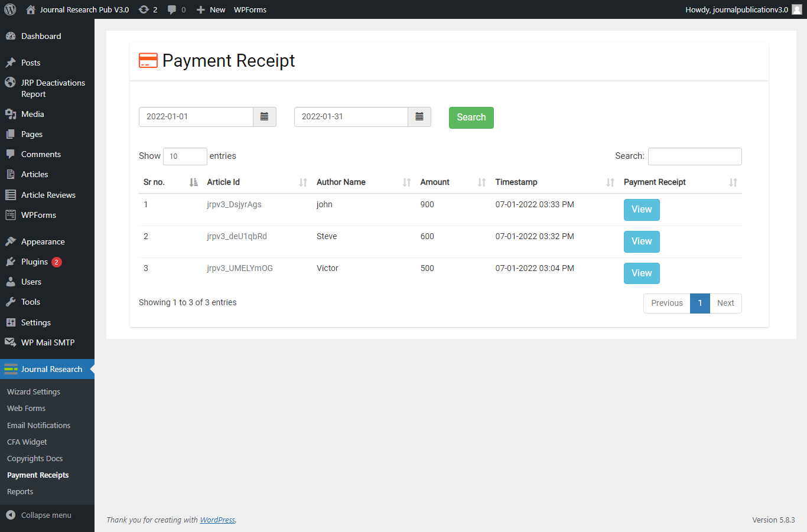Image resolution: width=807 pixels, height=532 pixels.
Task: Click the Tools wrench icon
Action: pyautogui.click(x=11, y=302)
